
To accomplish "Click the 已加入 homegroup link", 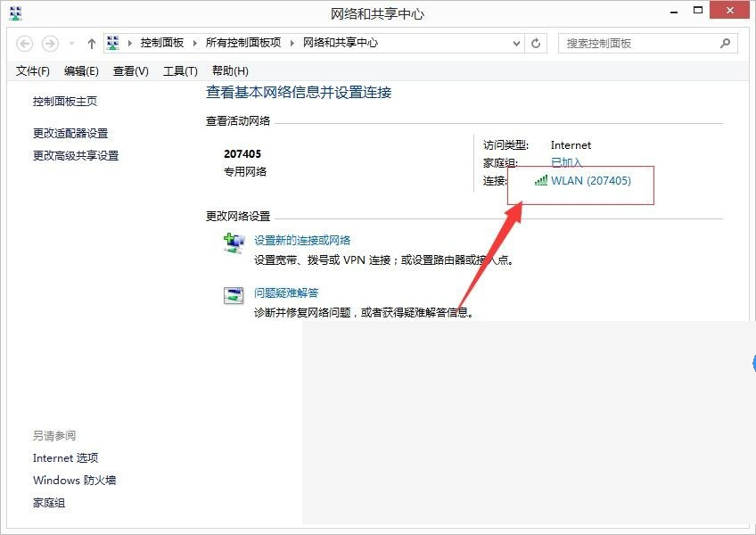I will pyautogui.click(x=566, y=162).
